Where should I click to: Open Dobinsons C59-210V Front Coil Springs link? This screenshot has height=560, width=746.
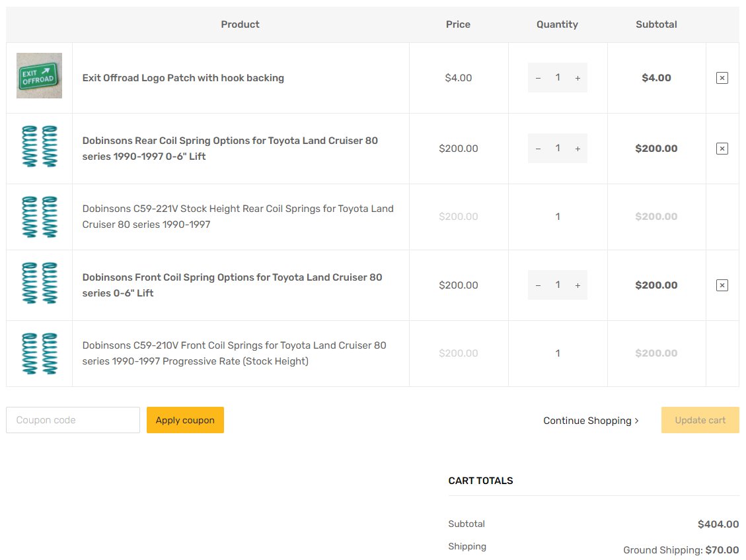coord(234,353)
